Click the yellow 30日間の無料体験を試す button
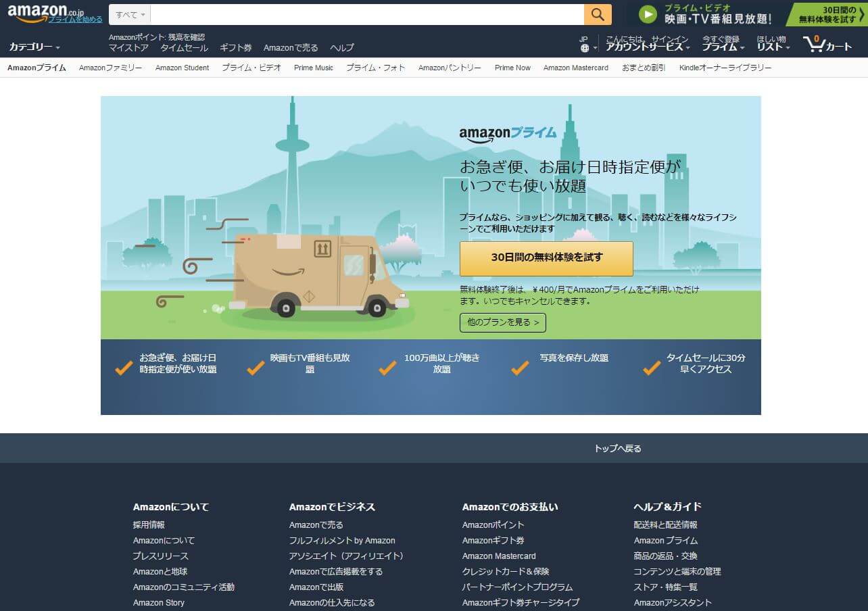 (x=546, y=258)
